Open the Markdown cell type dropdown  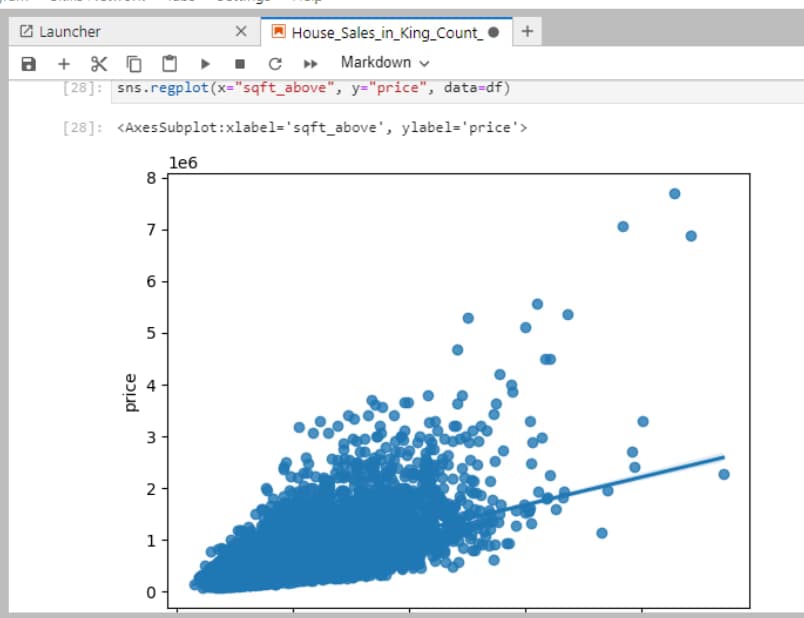pyautogui.click(x=384, y=62)
